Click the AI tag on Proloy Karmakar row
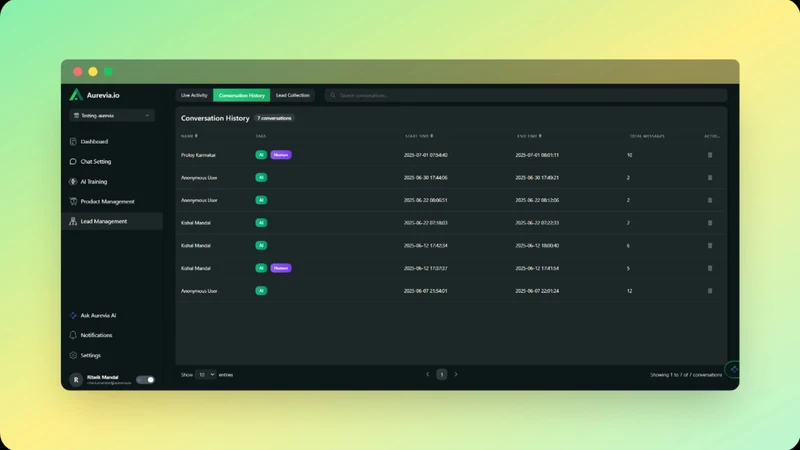 coord(261,155)
